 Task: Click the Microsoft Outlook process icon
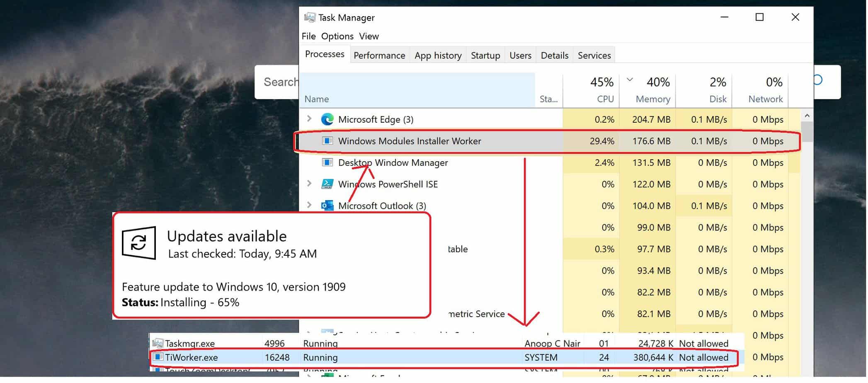327,206
